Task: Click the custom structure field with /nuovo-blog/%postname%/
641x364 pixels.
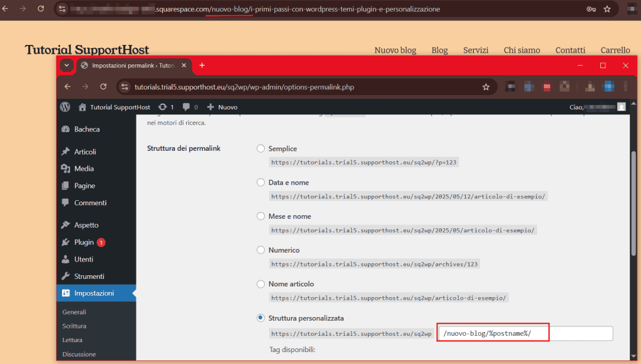Action: 525,333
